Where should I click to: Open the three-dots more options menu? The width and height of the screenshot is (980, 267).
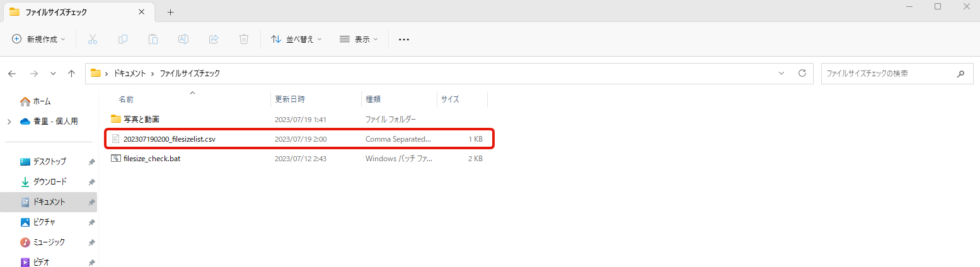point(404,39)
